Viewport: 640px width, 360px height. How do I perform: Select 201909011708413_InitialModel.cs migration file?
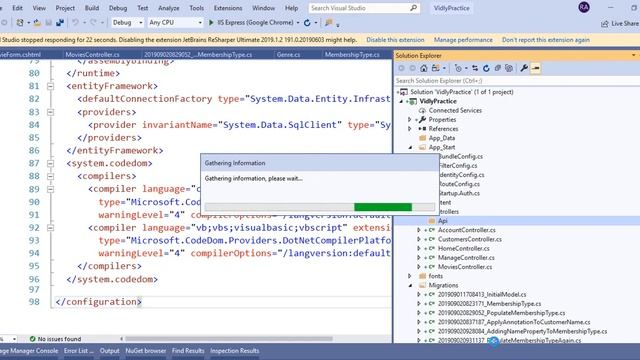482,294
